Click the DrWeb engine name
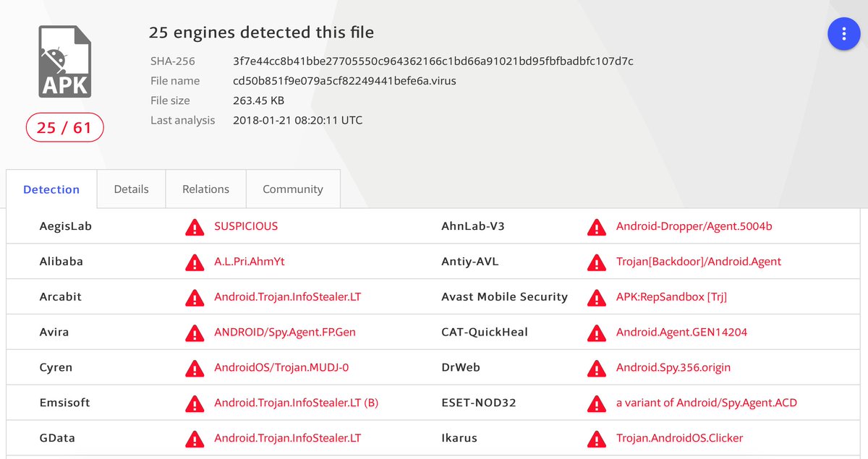Viewport: 868px width, 459px height. pyautogui.click(x=461, y=368)
